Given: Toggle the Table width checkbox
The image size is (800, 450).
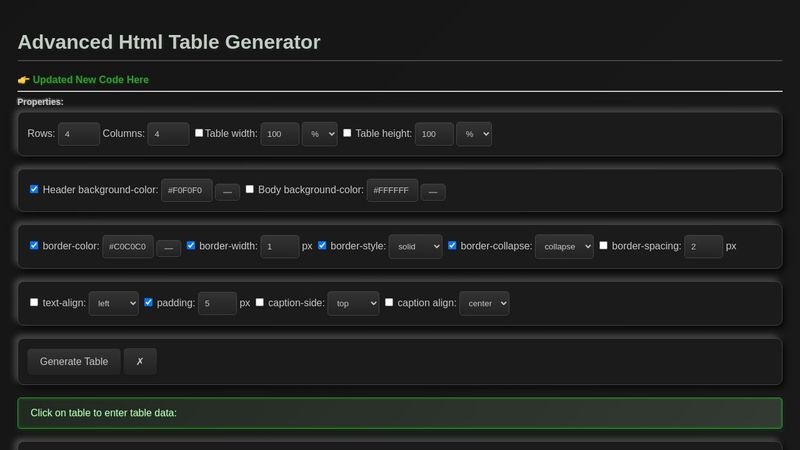Looking at the screenshot, I should coord(199,133).
